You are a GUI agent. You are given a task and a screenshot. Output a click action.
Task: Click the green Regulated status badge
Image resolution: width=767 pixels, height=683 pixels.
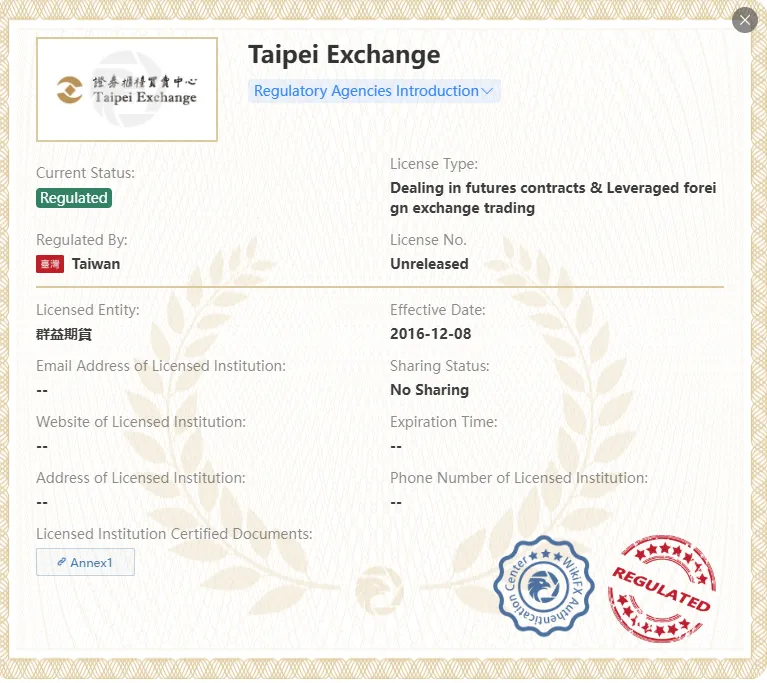[74, 198]
